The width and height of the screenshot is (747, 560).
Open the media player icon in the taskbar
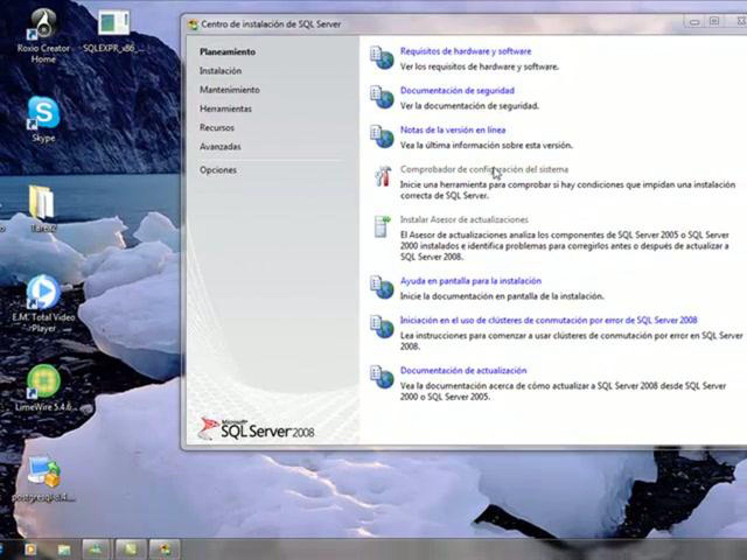point(31,550)
